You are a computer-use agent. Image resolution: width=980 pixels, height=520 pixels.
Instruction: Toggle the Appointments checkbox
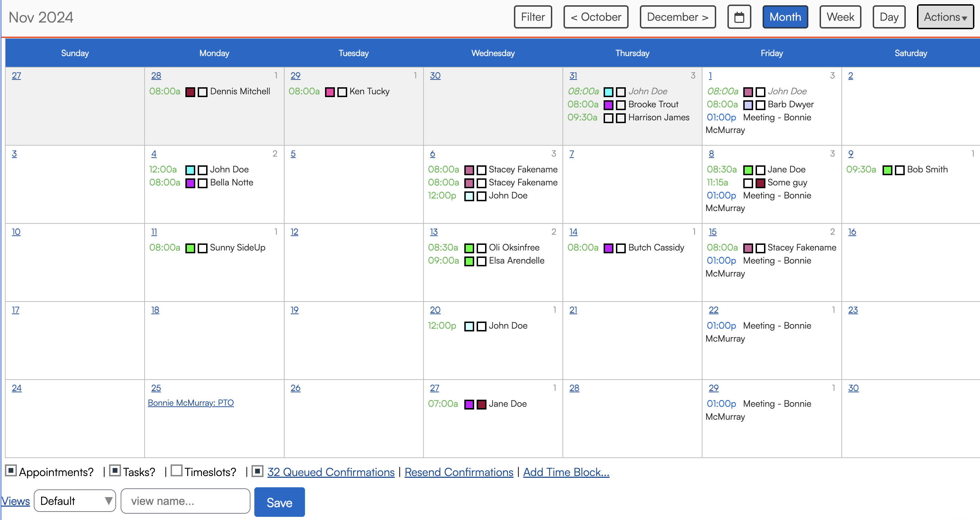[11, 471]
